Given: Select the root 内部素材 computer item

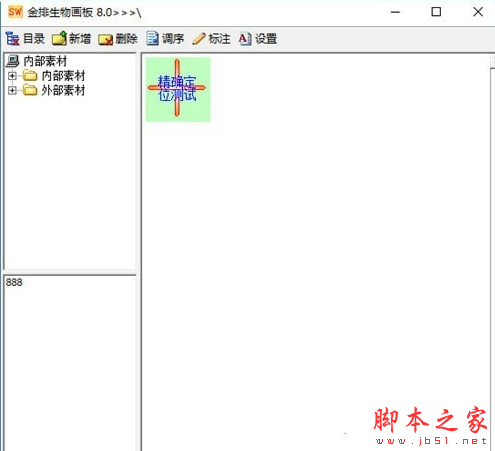Looking at the screenshot, I should click(x=45, y=61).
